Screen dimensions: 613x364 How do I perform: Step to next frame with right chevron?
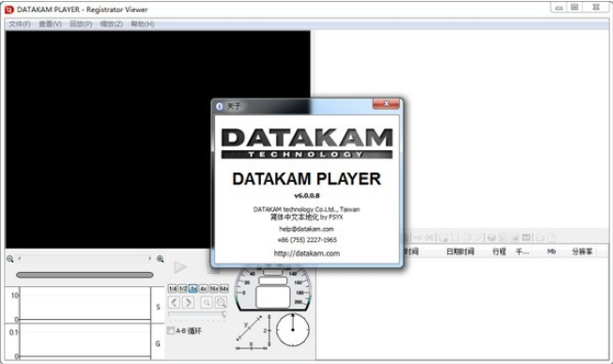click(188, 302)
